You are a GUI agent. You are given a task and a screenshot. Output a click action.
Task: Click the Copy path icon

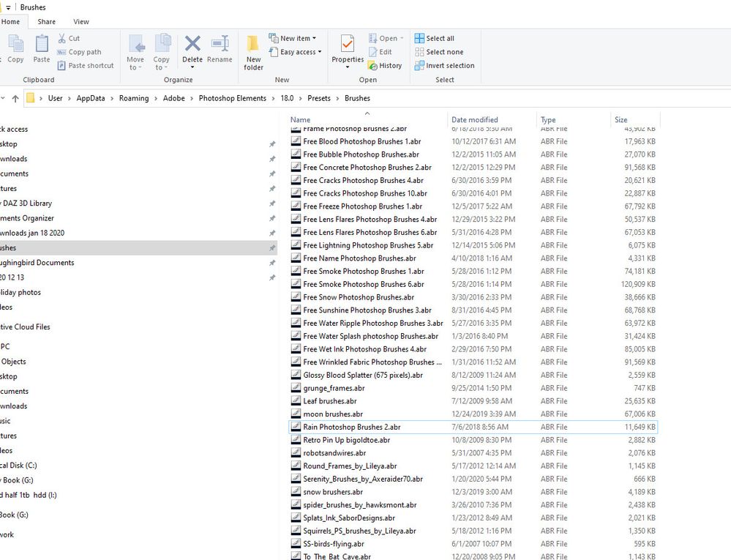pyautogui.click(x=61, y=52)
